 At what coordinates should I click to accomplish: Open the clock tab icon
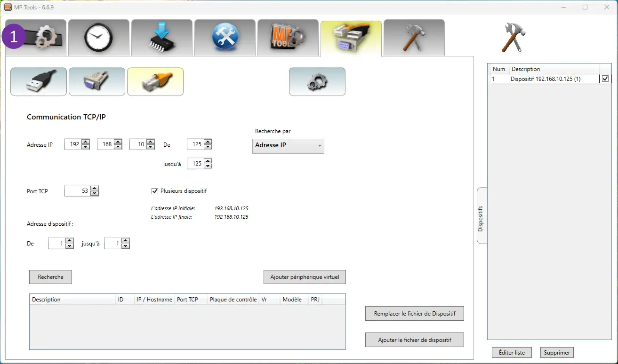coord(98,38)
